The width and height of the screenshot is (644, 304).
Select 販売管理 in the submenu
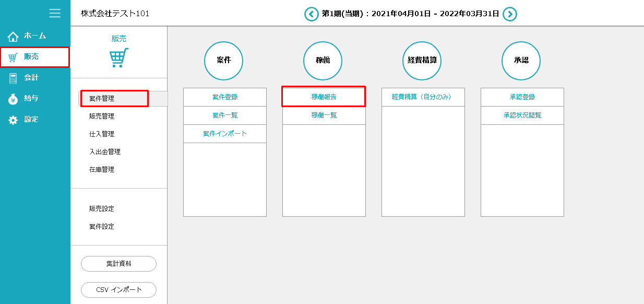102,116
